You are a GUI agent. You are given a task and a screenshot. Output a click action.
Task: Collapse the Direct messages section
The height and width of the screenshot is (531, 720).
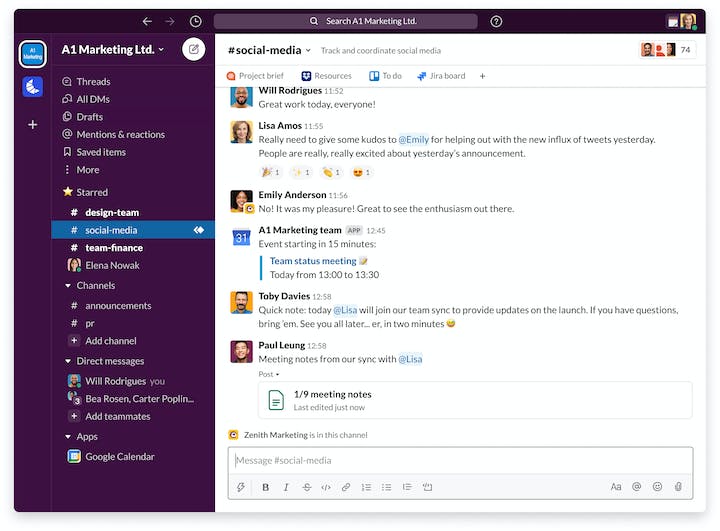[x=68, y=361]
